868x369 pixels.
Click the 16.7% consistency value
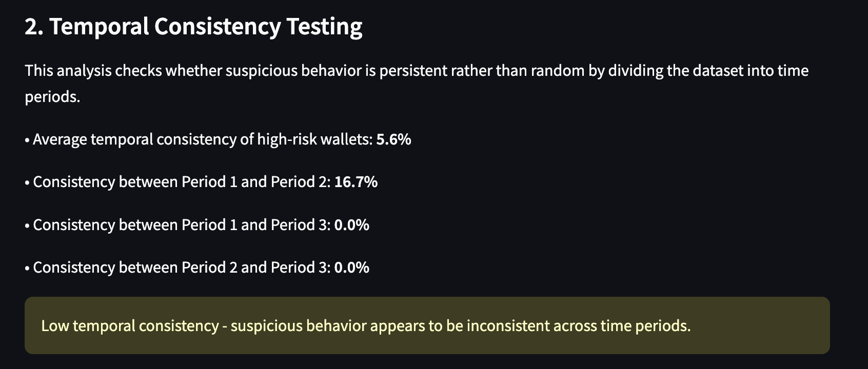click(356, 182)
